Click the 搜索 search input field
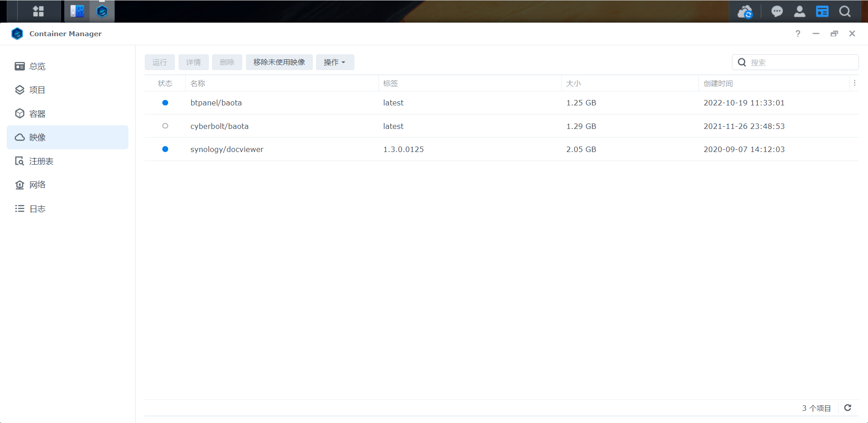This screenshot has height=423, width=868. point(800,62)
